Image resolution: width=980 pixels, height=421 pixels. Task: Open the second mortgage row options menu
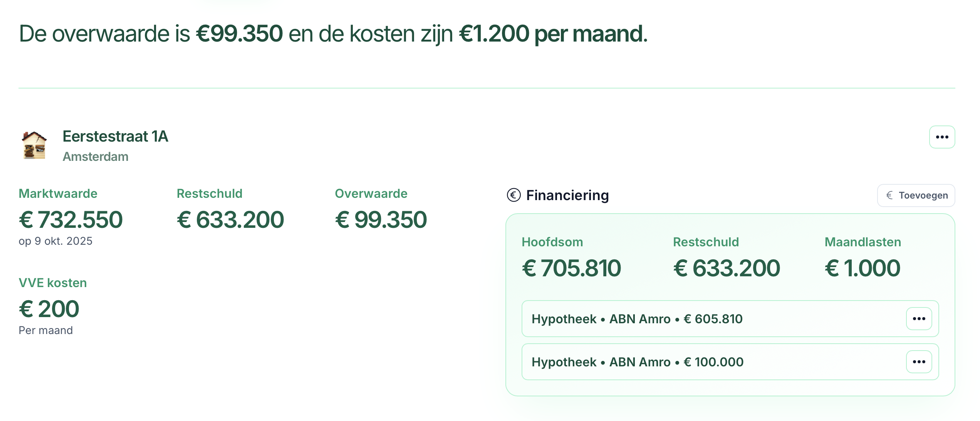pos(919,362)
